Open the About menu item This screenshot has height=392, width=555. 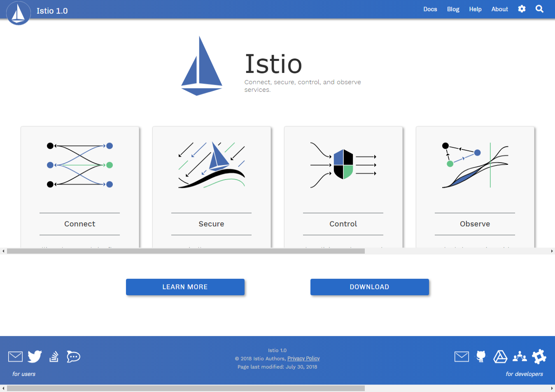tap(499, 9)
